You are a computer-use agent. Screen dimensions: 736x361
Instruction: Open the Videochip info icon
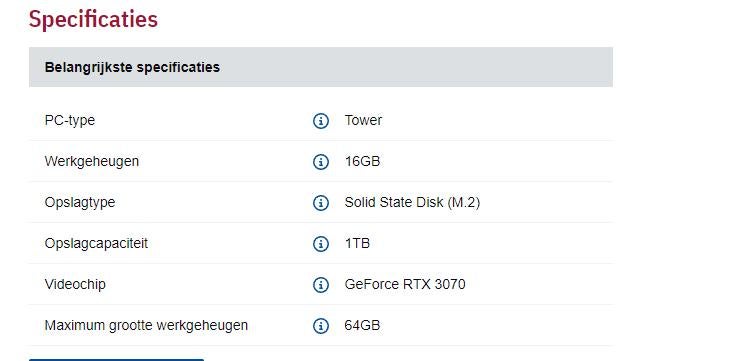pyautogui.click(x=321, y=284)
